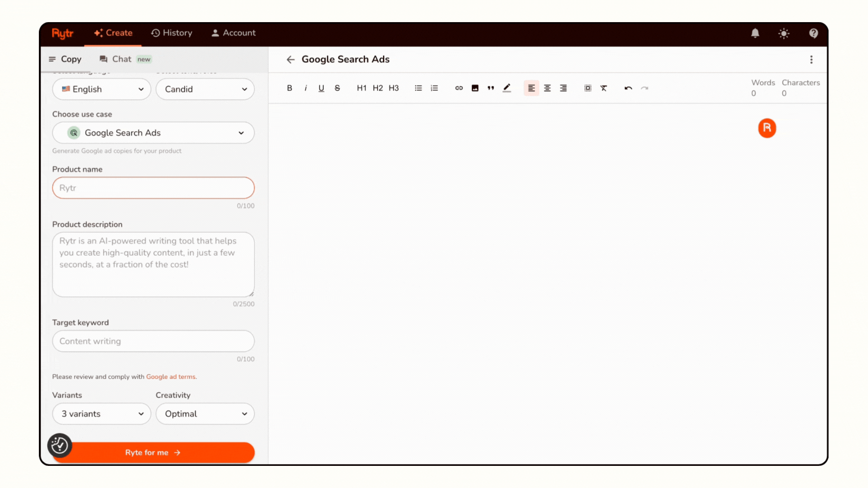Screen dimensions: 868x488
Task: Open the English language dropdown
Action: tap(102, 89)
